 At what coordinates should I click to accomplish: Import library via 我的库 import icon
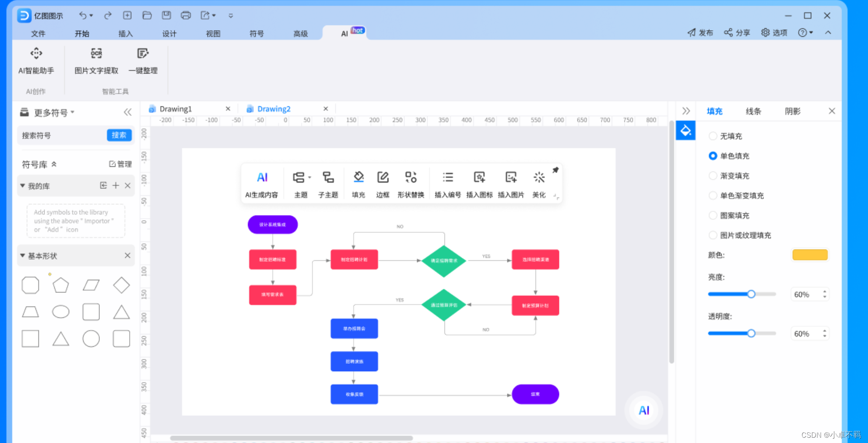(103, 186)
